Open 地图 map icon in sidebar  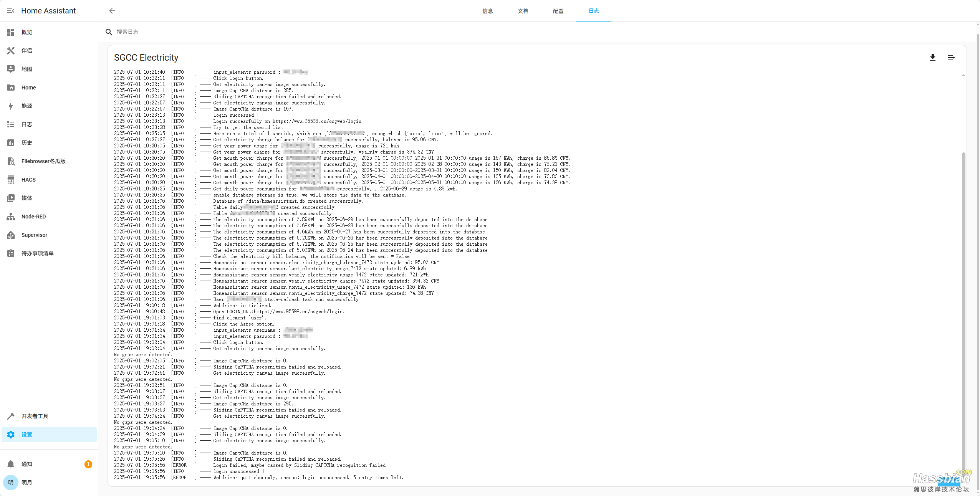pyautogui.click(x=11, y=69)
